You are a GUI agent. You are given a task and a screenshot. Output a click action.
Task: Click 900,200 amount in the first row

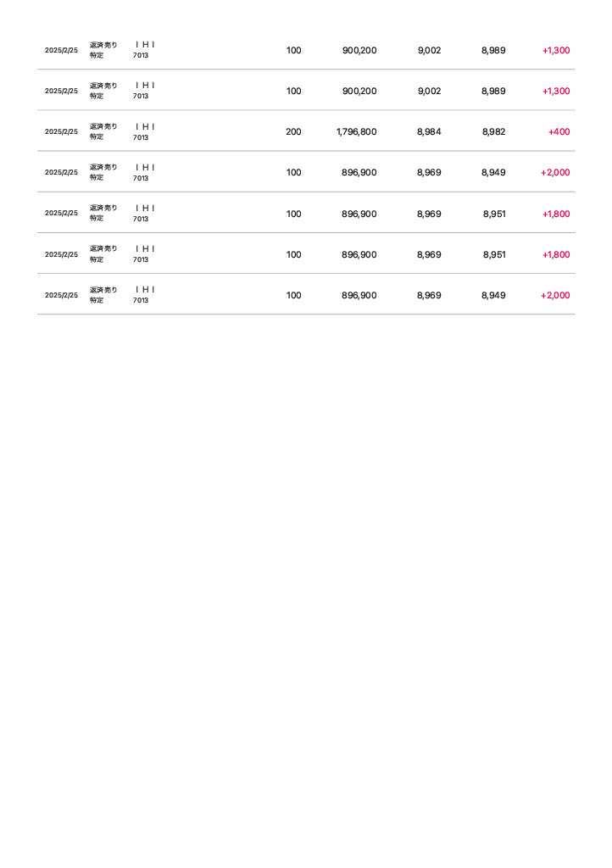click(x=359, y=51)
